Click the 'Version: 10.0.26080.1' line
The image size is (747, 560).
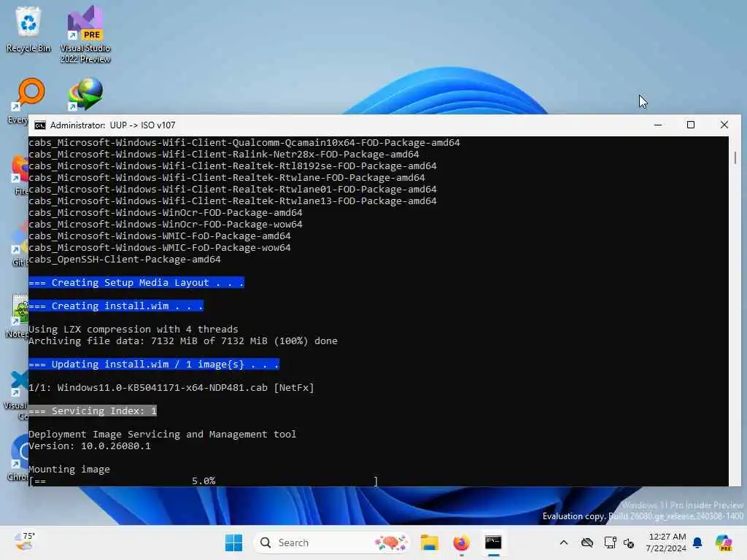point(90,446)
